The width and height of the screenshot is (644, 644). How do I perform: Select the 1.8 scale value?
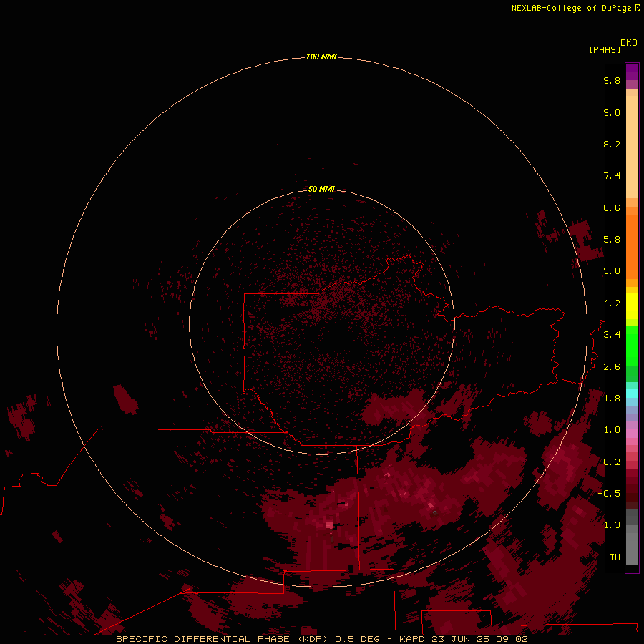(x=612, y=399)
